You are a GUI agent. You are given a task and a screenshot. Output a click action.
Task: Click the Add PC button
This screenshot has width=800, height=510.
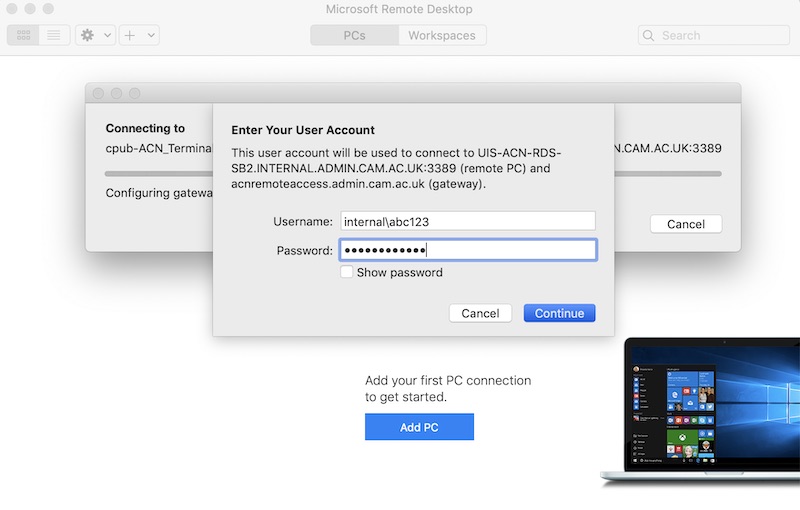pyautogui.click(x=419, y=427)
